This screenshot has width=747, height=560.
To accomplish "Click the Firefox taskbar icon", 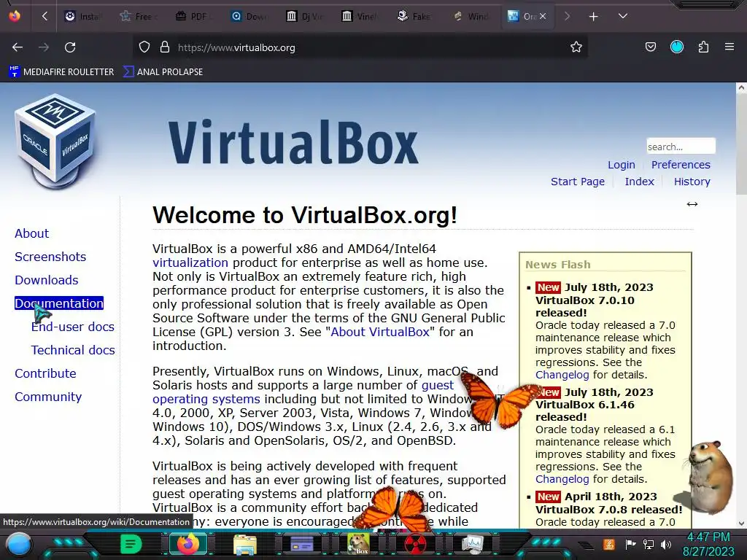I will [x=187, y=544].
